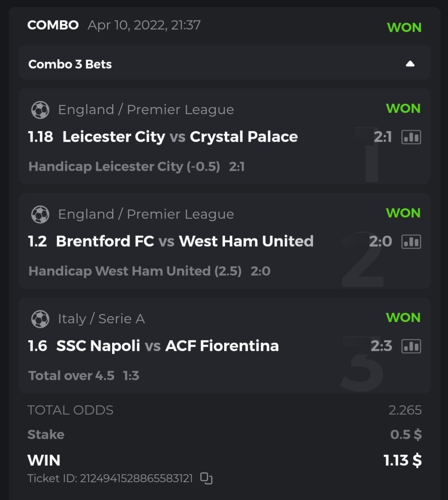Open stats icon for Brentford match
Viewport: 448px width, 500px height.
(x=411, y=242)
